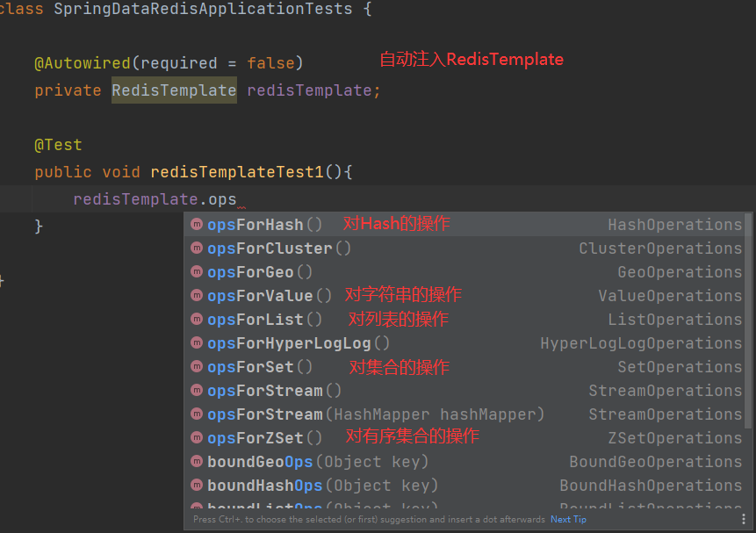The image size is (756, 533).
Task: Click the method icon beside opsForValue()
Action: tap(196, 295)
